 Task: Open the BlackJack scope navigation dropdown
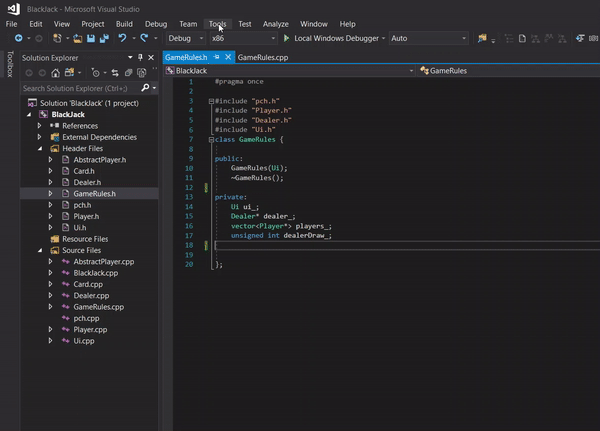coord(290,70)
